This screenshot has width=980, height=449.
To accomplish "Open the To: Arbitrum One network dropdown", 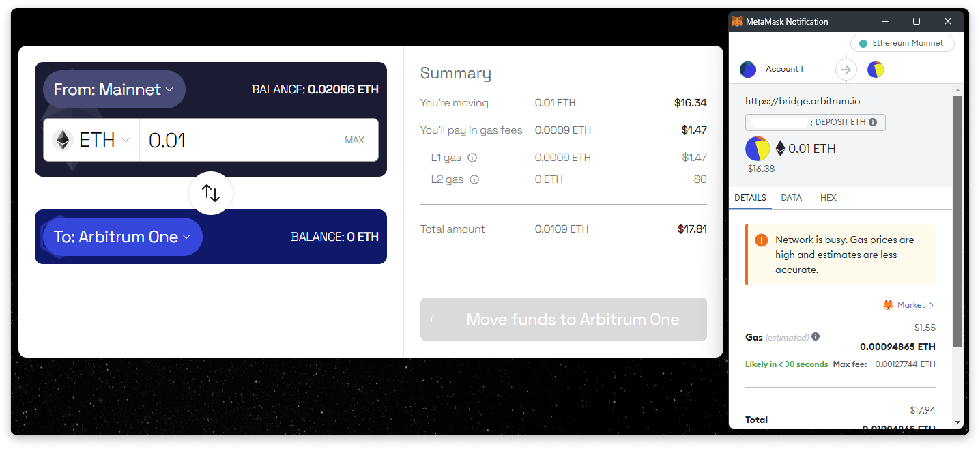I will 122,236.
